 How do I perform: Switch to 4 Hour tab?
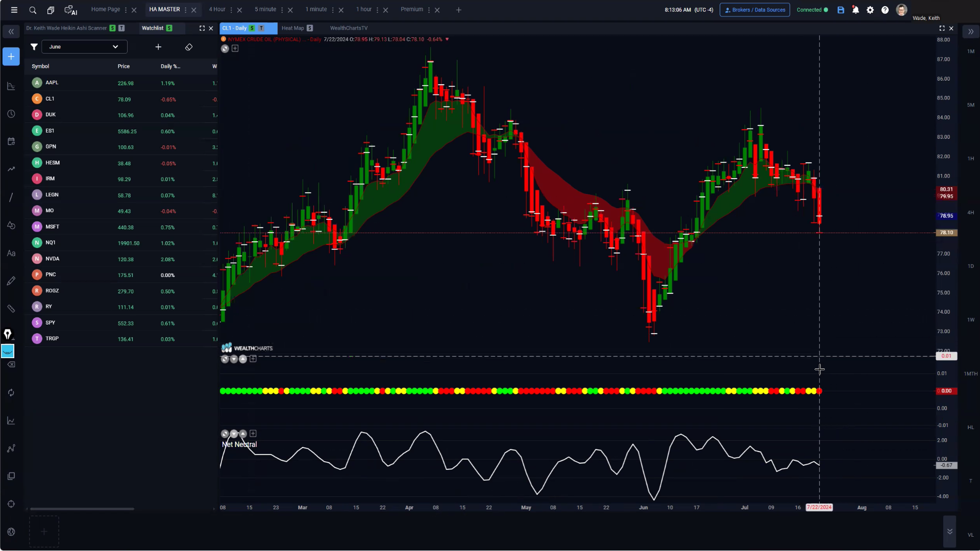[217, 9]
